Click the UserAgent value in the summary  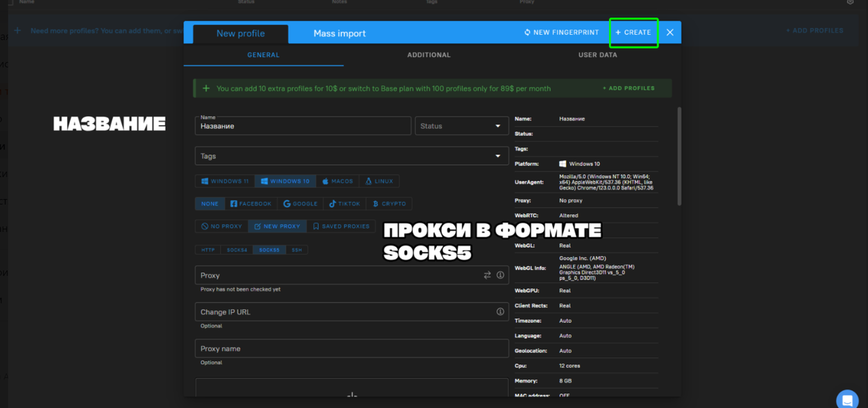606,182
